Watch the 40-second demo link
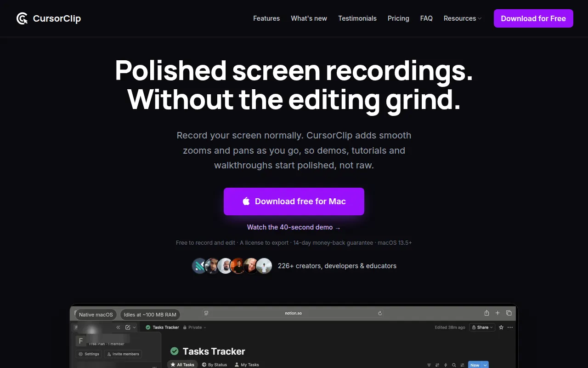 294,227
